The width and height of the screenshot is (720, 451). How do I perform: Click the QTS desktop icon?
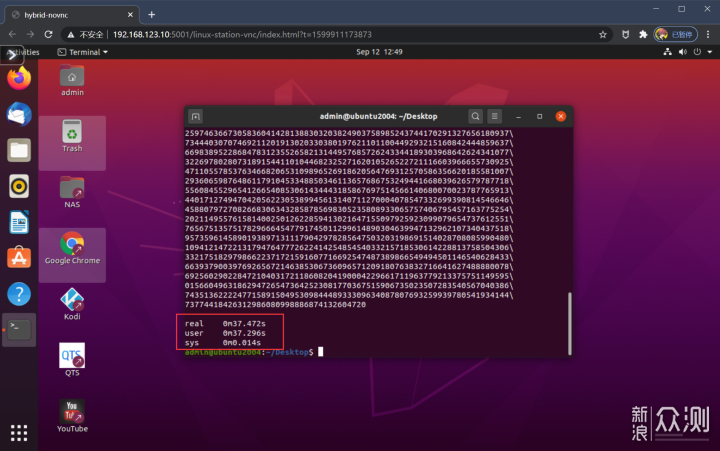coord(72,358)
